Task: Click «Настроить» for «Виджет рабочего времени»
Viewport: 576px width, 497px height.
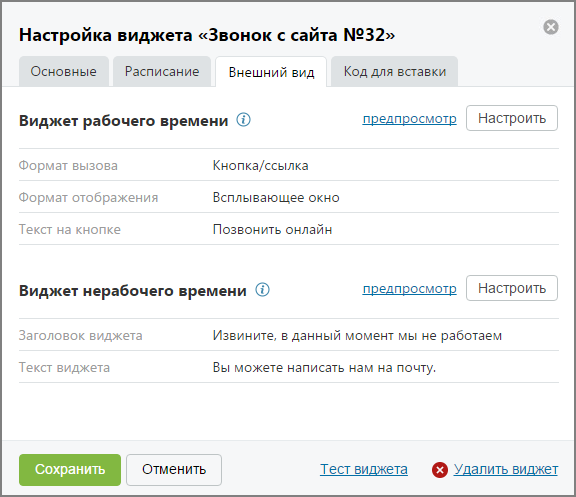Action: tap(512, 118)
